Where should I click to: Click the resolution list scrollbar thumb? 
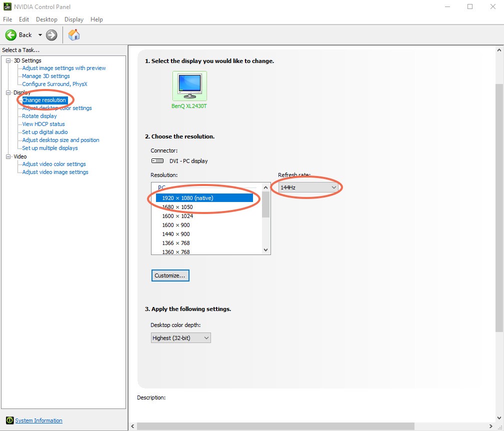click(265, 204)
